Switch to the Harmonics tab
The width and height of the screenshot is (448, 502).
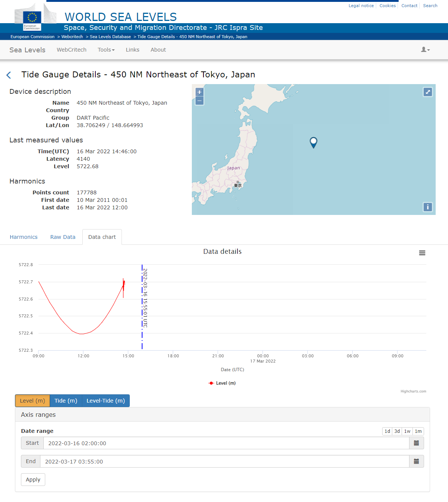24,237
